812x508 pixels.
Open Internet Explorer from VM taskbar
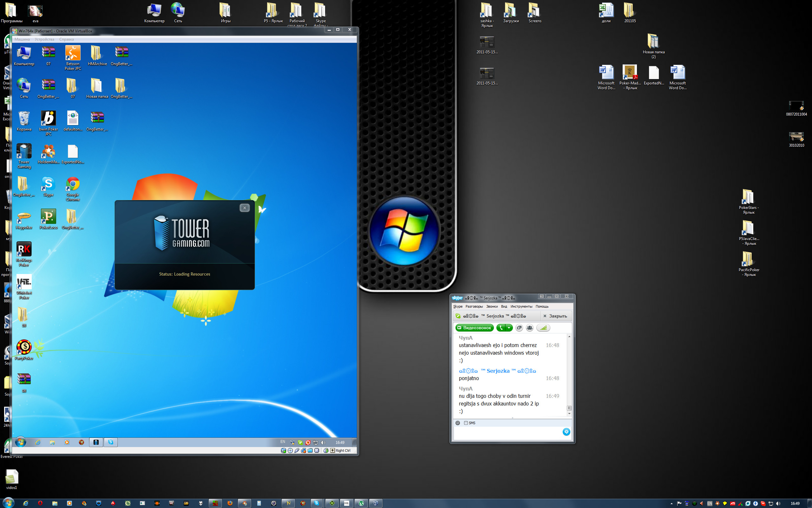click(x=37, y=442)
